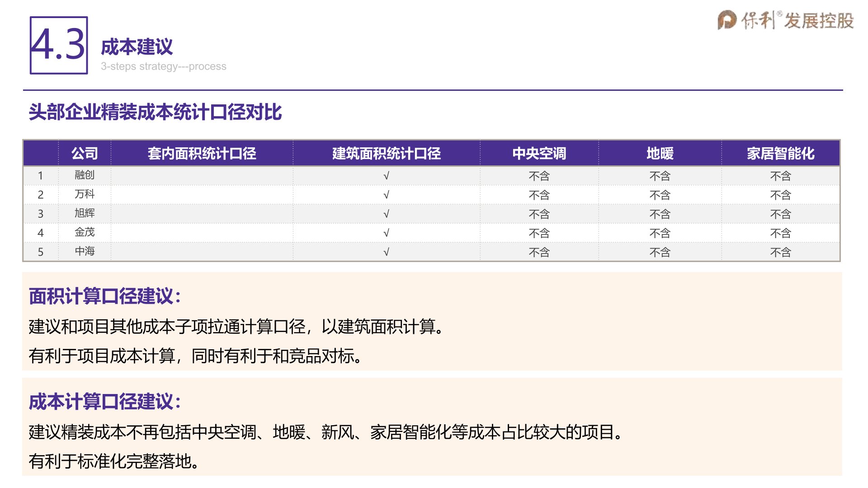Select the 金茂 company cell
This screenshot has height=488, width=868.
[x=85, y=232]
